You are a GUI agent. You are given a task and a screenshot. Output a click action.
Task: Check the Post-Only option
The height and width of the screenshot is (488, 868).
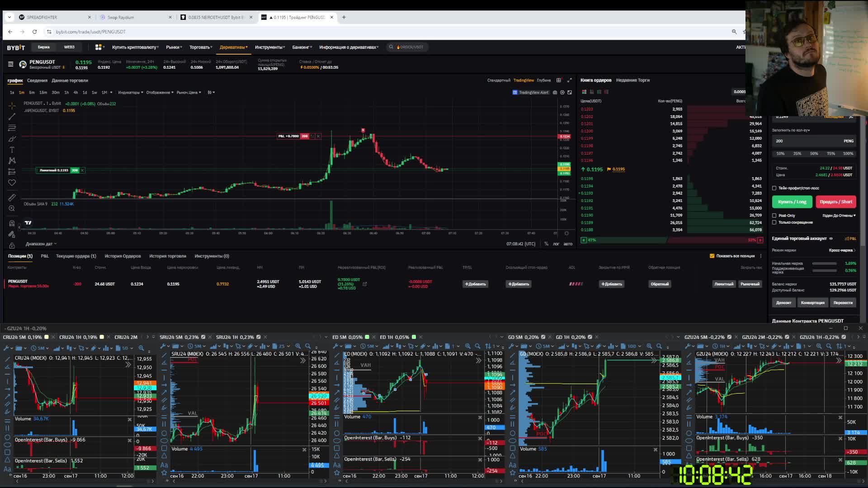(774, 216)
